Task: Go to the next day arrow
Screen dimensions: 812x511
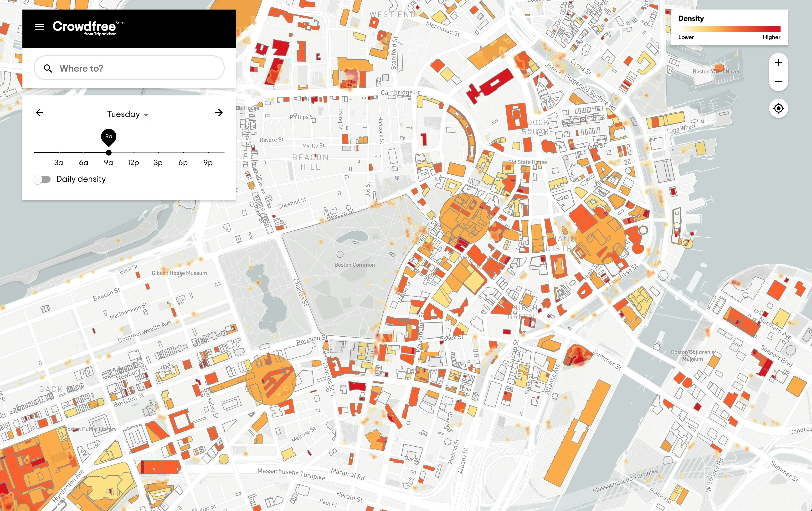Action: tap(219, 112)
